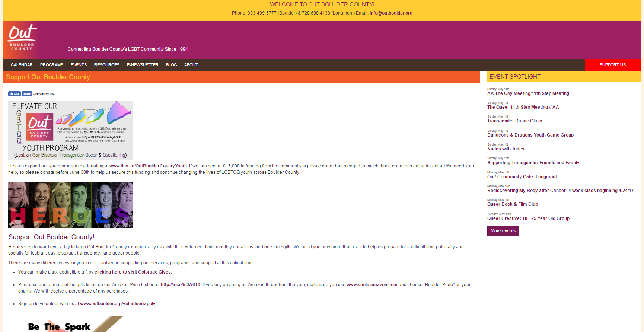Screen dimensions: 644x332
Task: Email info@outboulder.org link
Action: click(x=391, y=13)
